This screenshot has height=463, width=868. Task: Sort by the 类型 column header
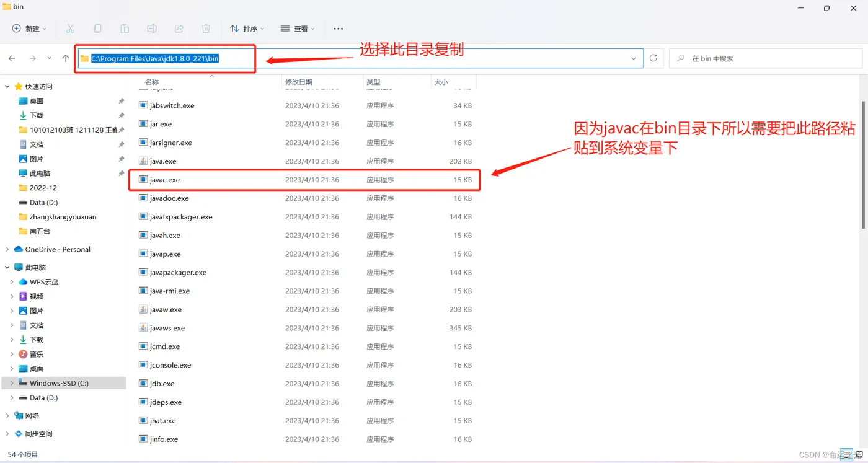point(373,82)
